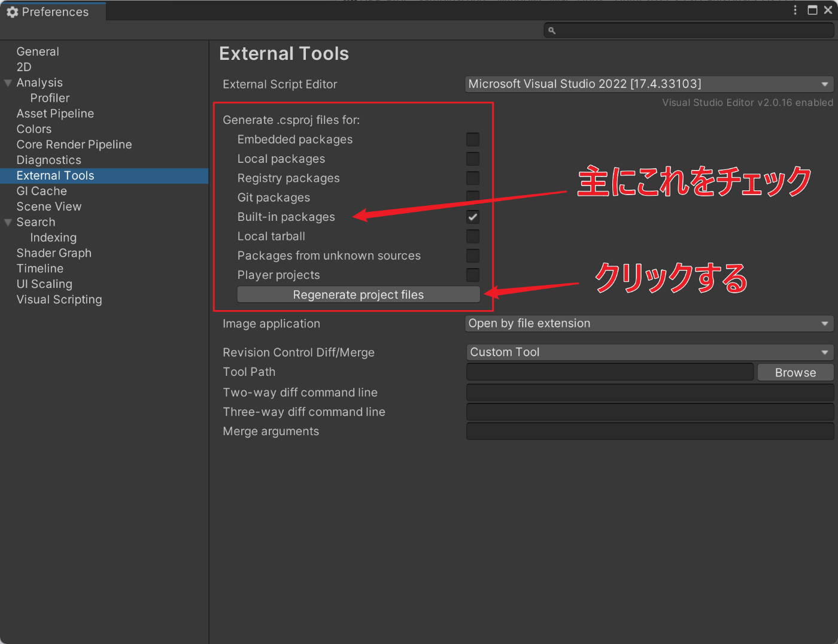
Task: Select the Preferences tab
Action: (x=53, y=12)
